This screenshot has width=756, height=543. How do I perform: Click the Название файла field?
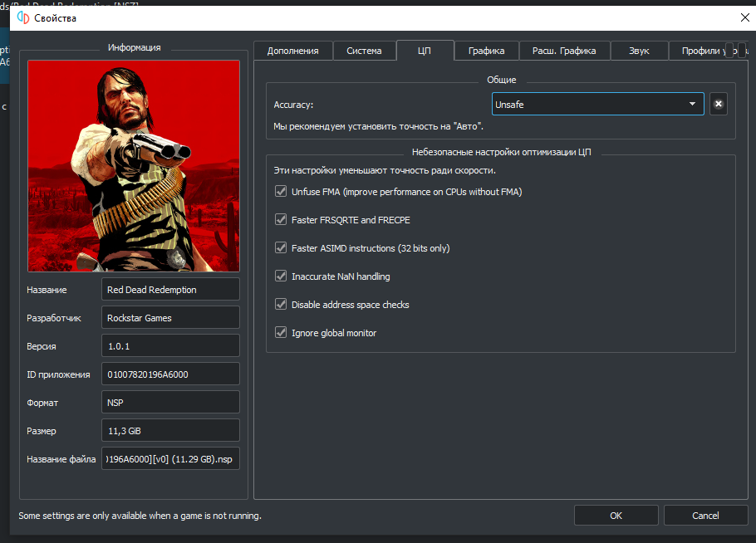pos(170,458)
